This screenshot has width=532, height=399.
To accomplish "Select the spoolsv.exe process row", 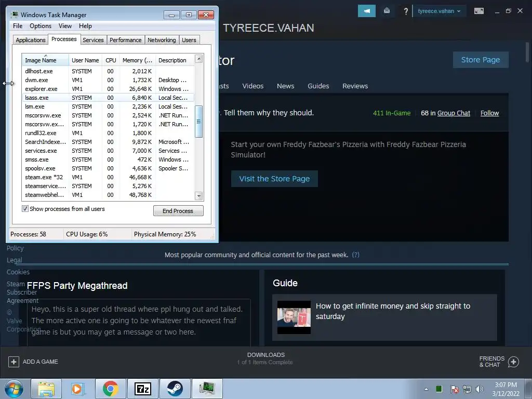I will point(108,168).
